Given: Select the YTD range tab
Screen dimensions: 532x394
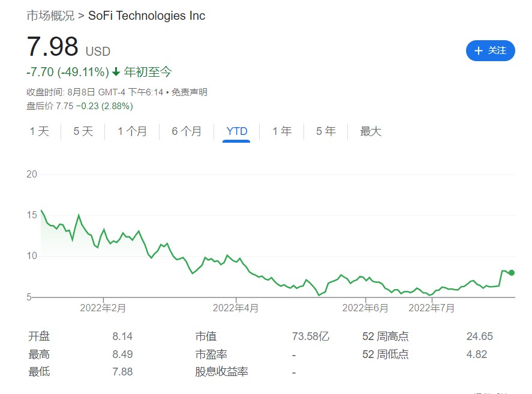Looking at the screenshot, I should [x=236, y=131].
